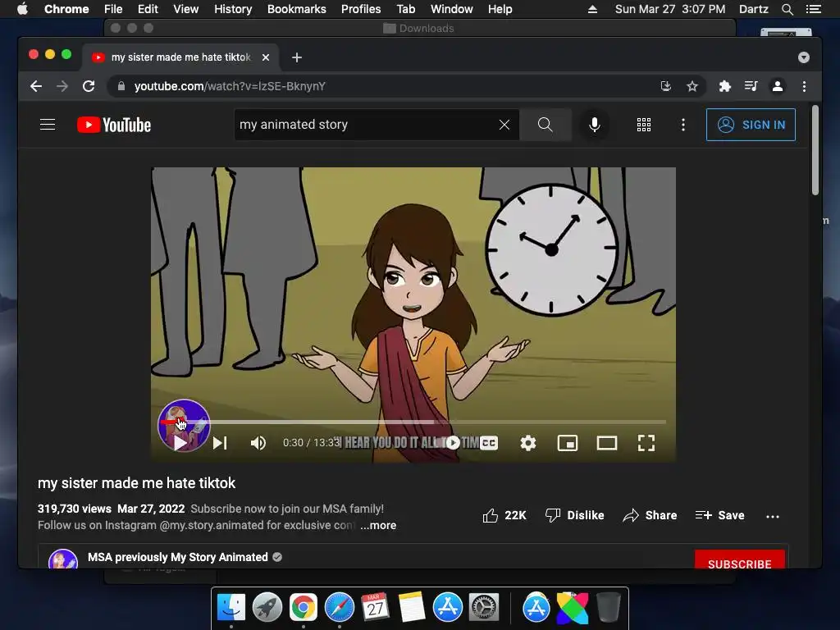840x630 pixels.
Task: Open the History menu
Action: click(x=233, y=9)
